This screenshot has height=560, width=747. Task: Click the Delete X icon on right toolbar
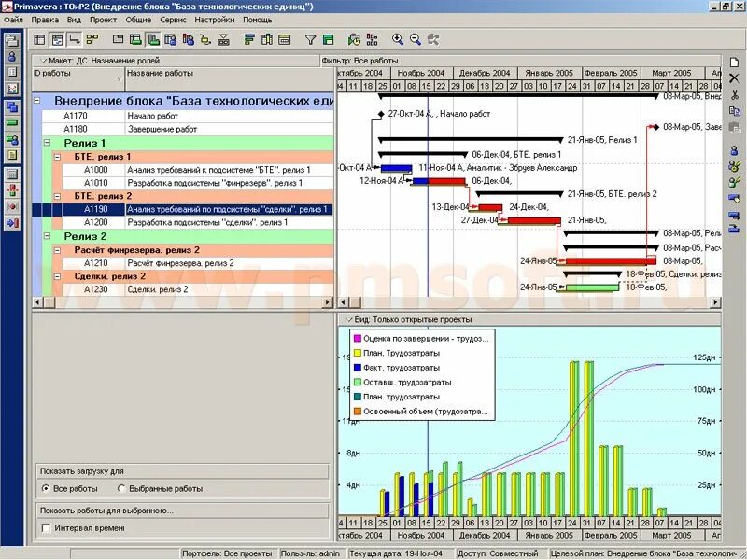tap(734, 78)
